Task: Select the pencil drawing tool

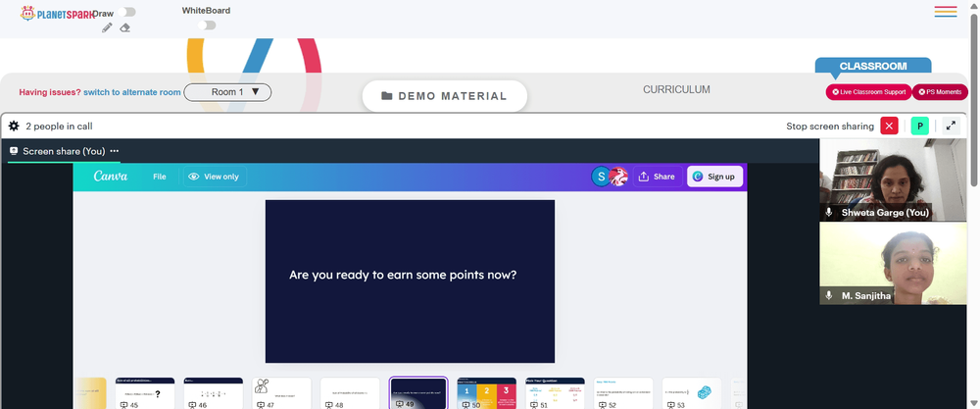Action: pyautogui.click(x=107, y=27)
